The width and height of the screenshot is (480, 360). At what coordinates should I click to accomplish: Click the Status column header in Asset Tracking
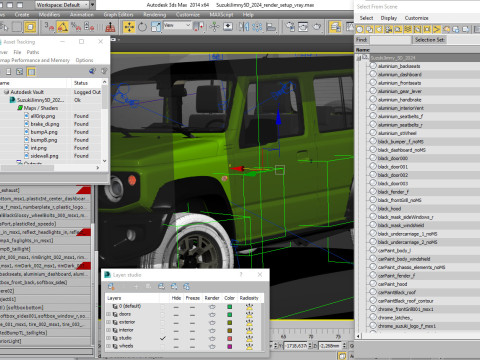point(81,83)
